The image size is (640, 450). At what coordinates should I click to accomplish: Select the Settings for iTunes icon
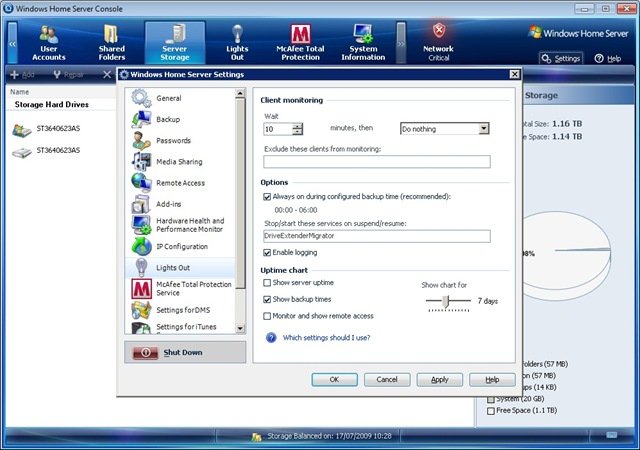[141, 328]
